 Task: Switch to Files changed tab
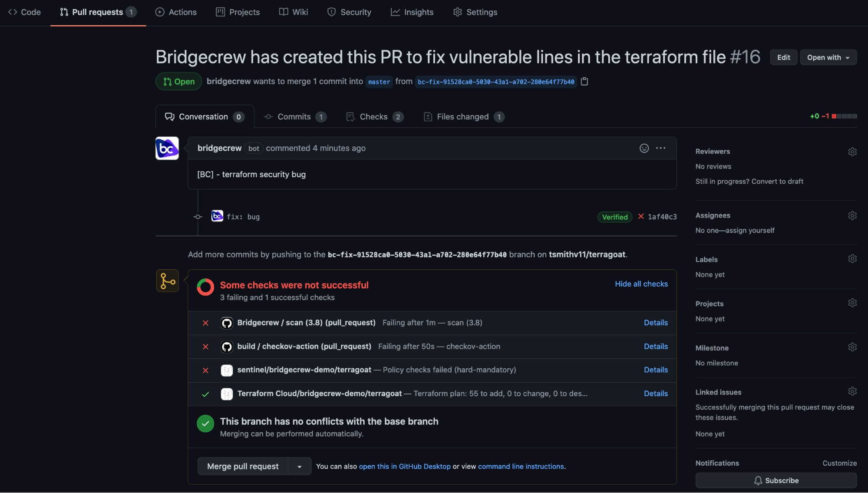tap(463, 117)
